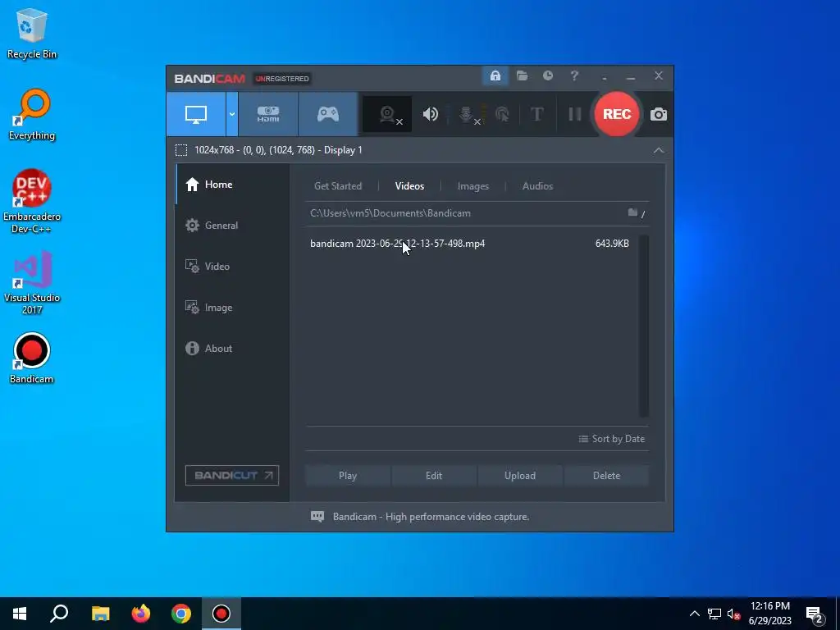840x630 pixels.
Task: Open Image settings in sidebar
Action: [232, 308]
